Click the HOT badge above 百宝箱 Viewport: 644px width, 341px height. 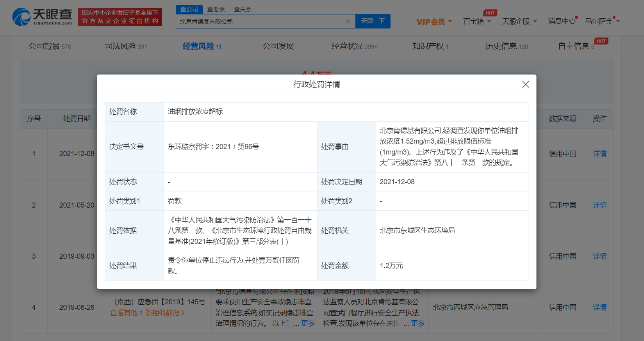coord(490,13)
